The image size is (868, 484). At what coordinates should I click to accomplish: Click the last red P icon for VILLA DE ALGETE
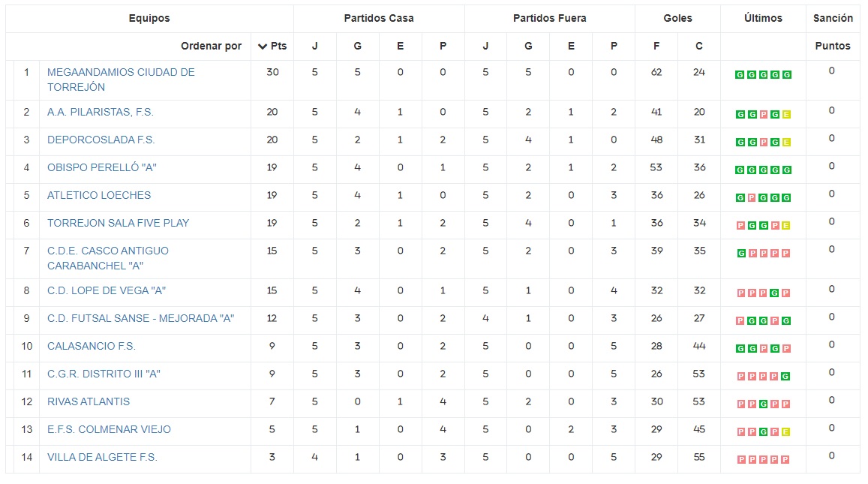[786, 460]
